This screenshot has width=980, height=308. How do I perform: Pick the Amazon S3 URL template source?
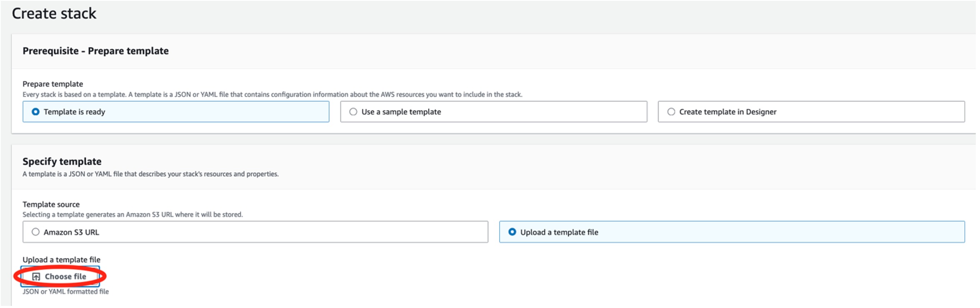coord(255,232)
